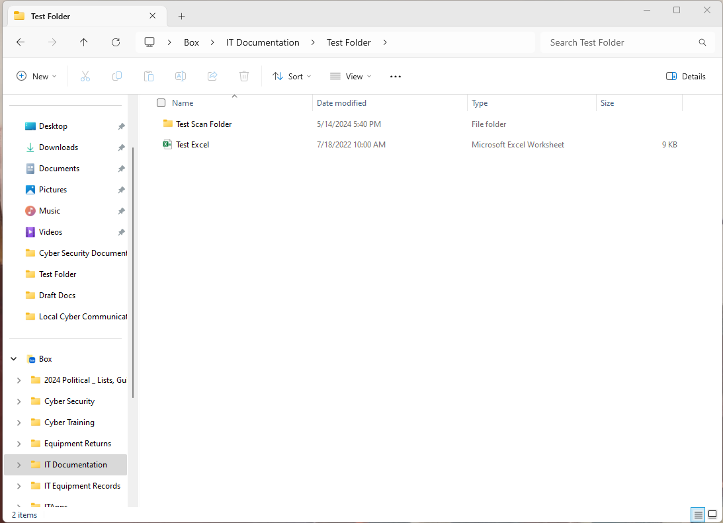Click the pin icon next to Videos
724x524 pixels.
pyautogui.click(x=121, y=233)
